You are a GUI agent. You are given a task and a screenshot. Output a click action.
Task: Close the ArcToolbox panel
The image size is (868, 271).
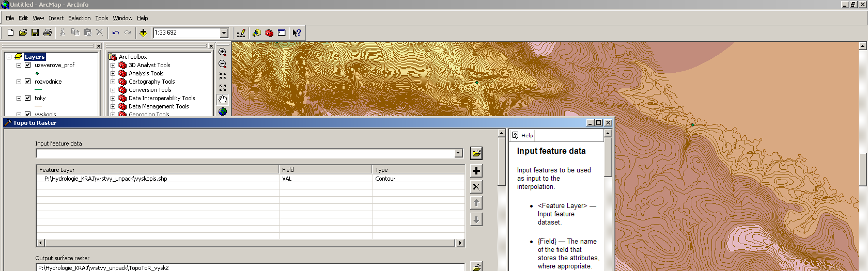211,46
